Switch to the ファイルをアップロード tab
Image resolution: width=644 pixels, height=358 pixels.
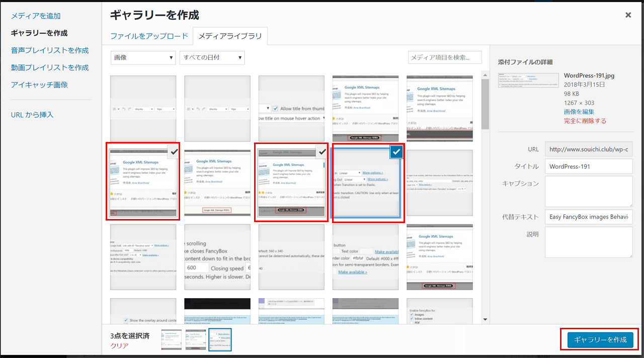tap(149, 36)
